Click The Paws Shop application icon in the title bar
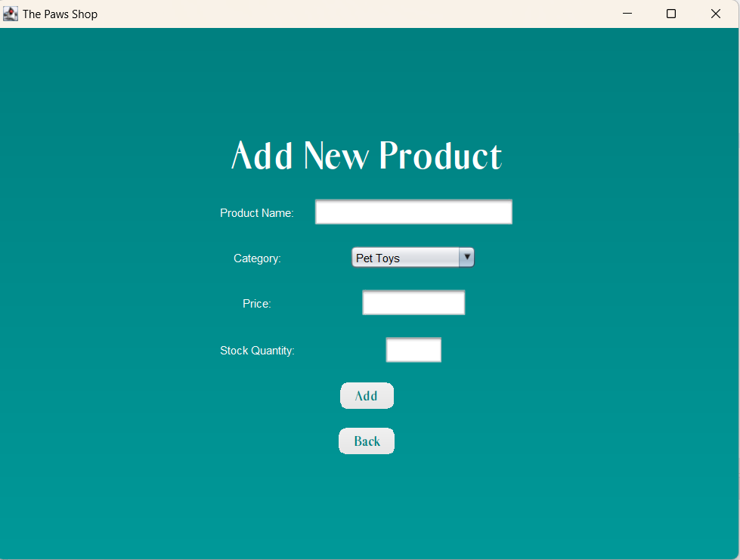This screenshot has height=560, width=740. click(x=10, y=13)
